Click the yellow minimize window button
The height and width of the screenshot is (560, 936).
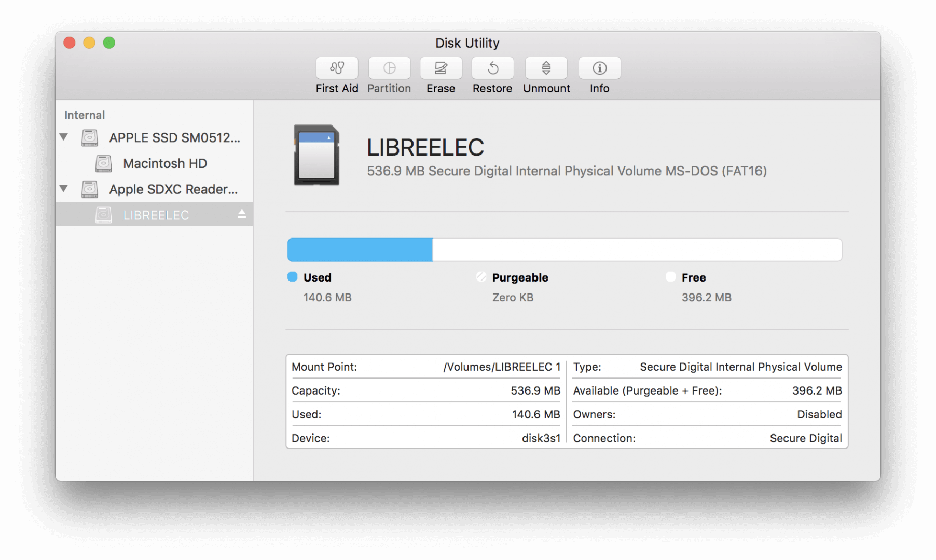click(89, 43)
